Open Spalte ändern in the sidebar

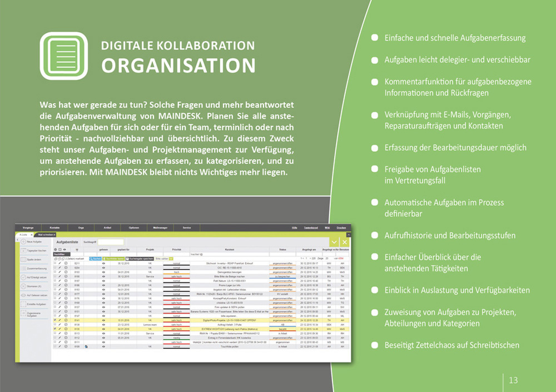[x=34, y=260]
